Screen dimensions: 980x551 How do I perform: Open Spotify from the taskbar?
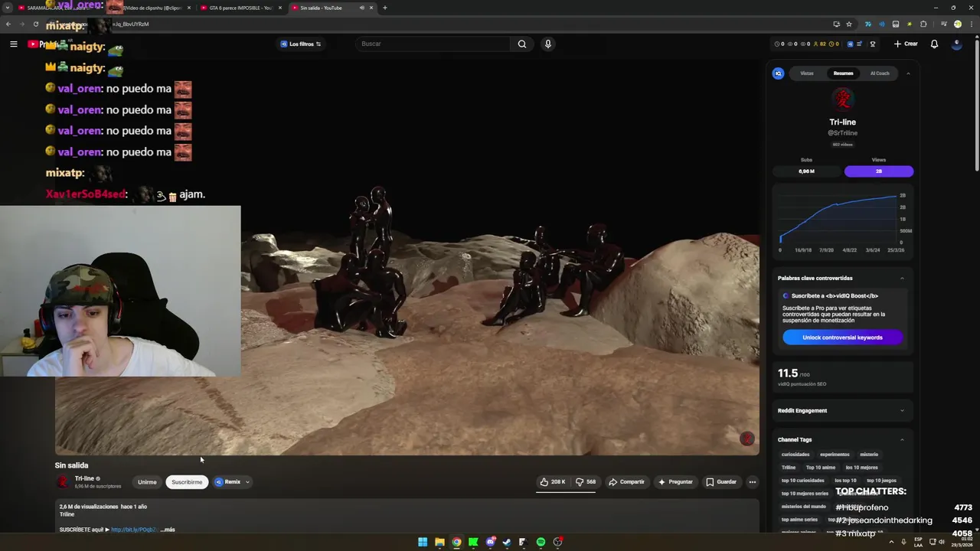541,542
